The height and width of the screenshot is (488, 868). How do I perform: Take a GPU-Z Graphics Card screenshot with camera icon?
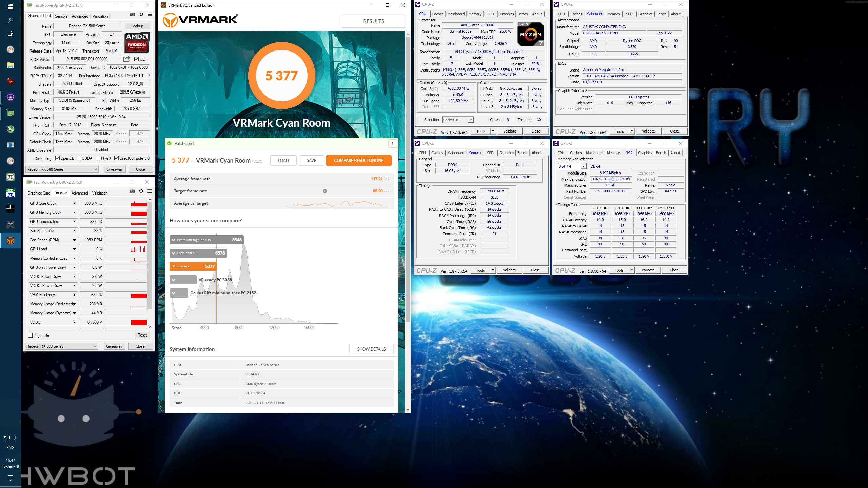(x=133, y=15)
